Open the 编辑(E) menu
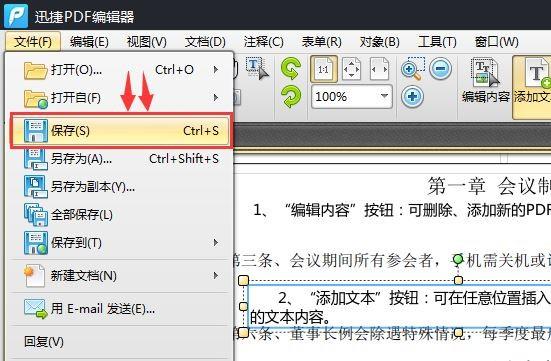 click(89, 42)
